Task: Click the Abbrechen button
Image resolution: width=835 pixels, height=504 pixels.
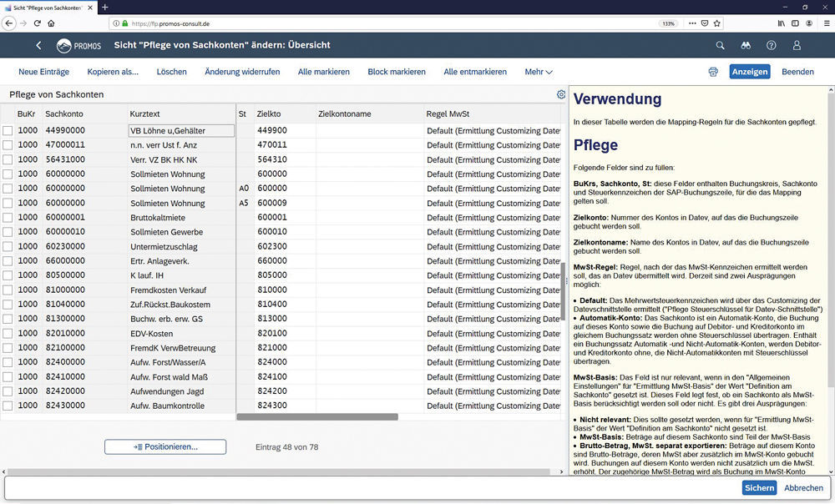Action: tap(803, 488)
